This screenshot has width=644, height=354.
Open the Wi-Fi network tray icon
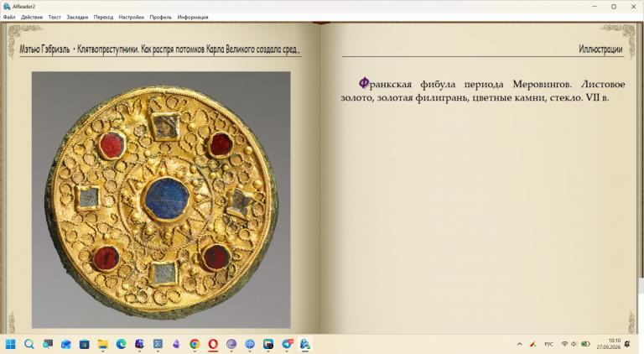[564, 344]
